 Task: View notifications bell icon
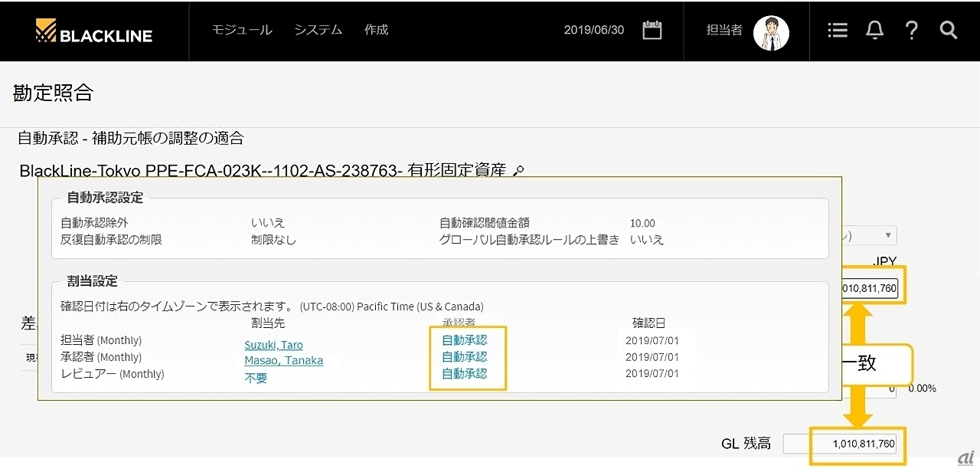[x=874, y=31]
